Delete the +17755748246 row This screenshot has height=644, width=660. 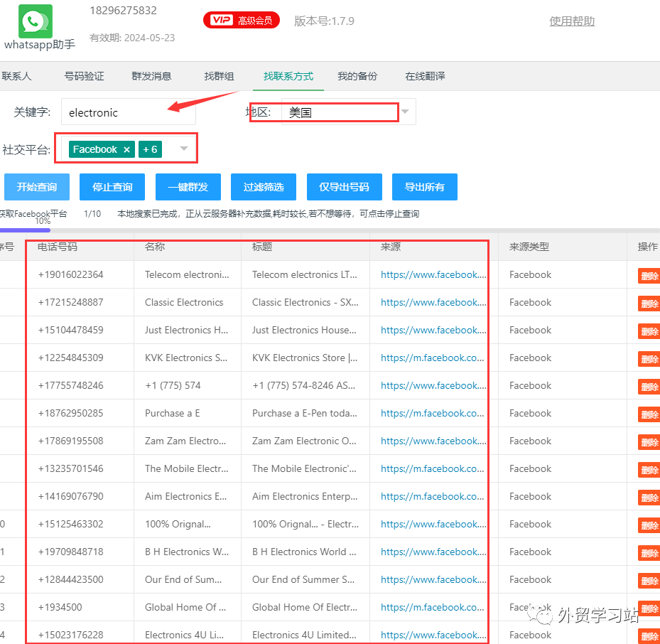click(649, 387)
